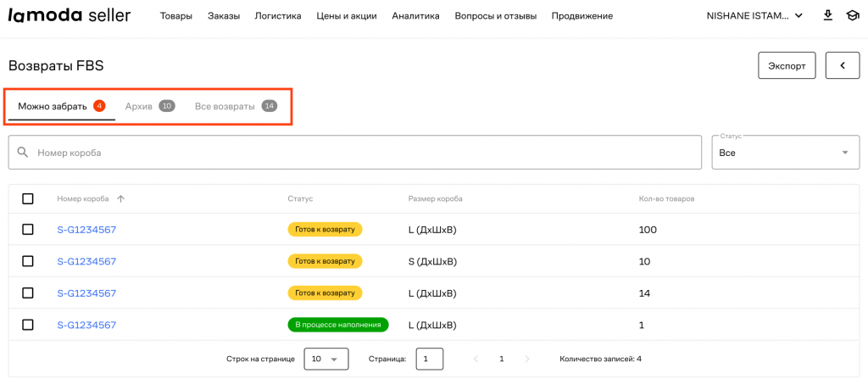Go to previous page arrow
Image resolution: width=868 pixels, height=379 pixels.
[476, 359]
